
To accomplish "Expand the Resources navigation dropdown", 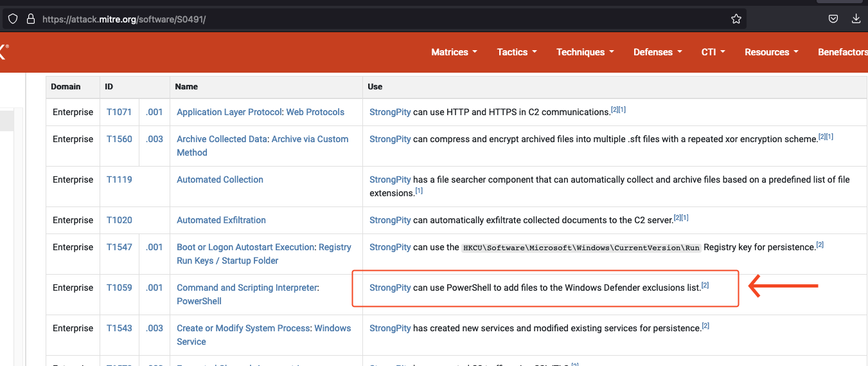I will click(772, 52).
